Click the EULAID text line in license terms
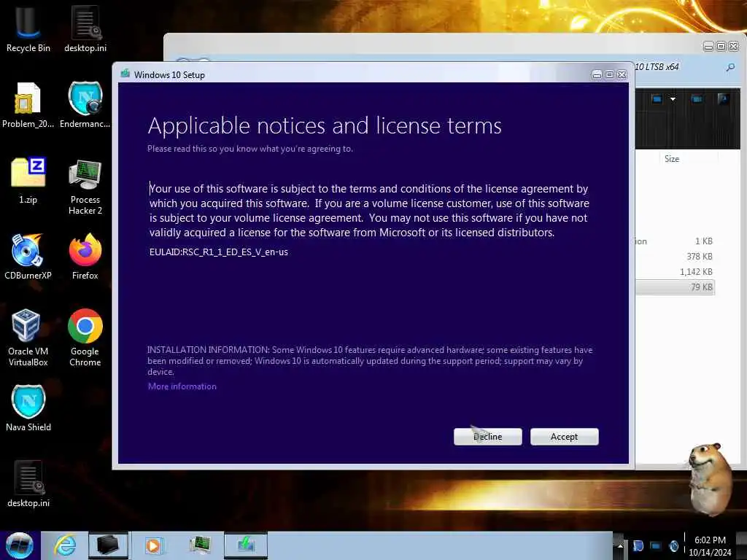This screenshot has height=560, width=747. (x=219, y=252)
